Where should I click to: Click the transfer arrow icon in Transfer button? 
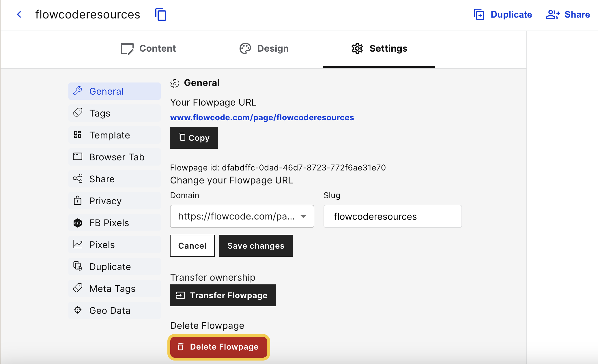tap(181, 295)
